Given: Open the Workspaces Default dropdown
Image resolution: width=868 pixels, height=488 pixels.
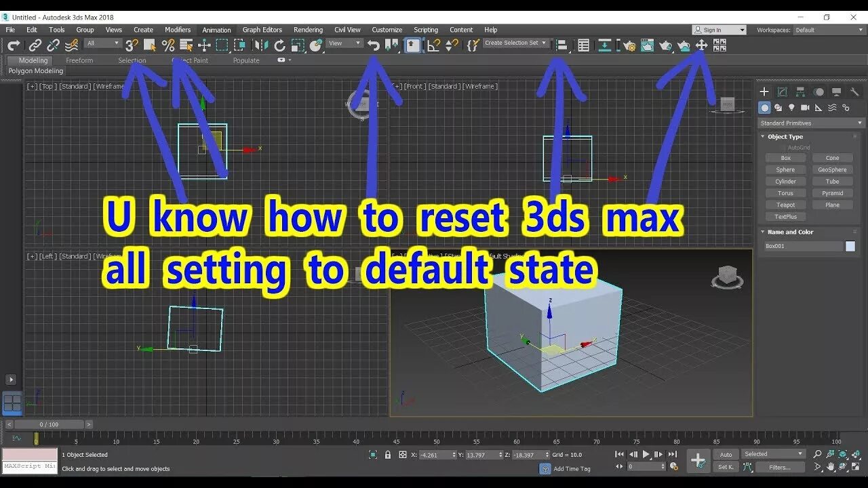Looking at the screenshot, I should [829, 30].
